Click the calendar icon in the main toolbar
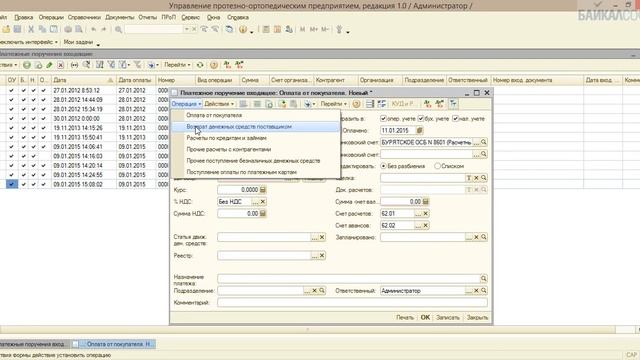Viewport: 640px width, 360px height. pyautogui.click(x=278, y=29)
